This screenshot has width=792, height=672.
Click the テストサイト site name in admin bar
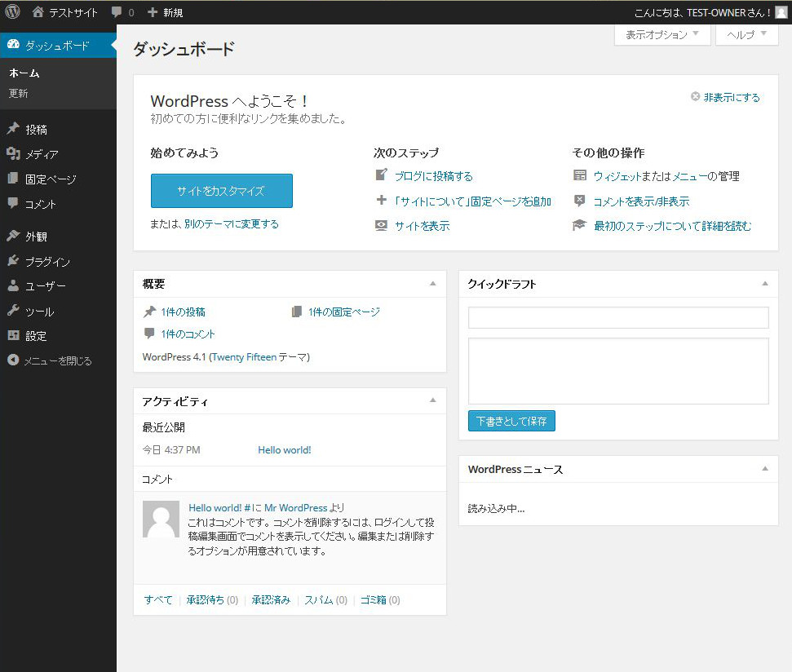coord(73,12)
